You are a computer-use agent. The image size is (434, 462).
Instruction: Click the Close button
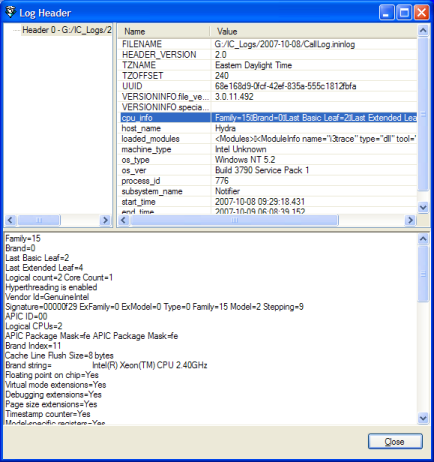[395, 441]
